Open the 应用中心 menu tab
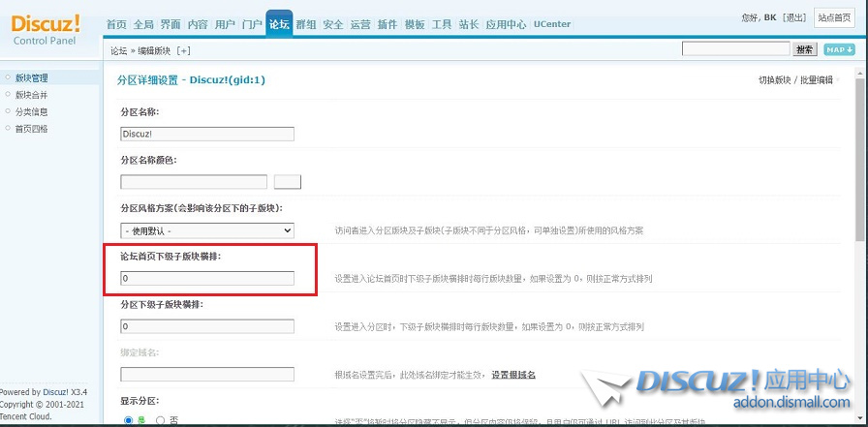Viewport: 868px width, 427px height. tap(506, 24)
